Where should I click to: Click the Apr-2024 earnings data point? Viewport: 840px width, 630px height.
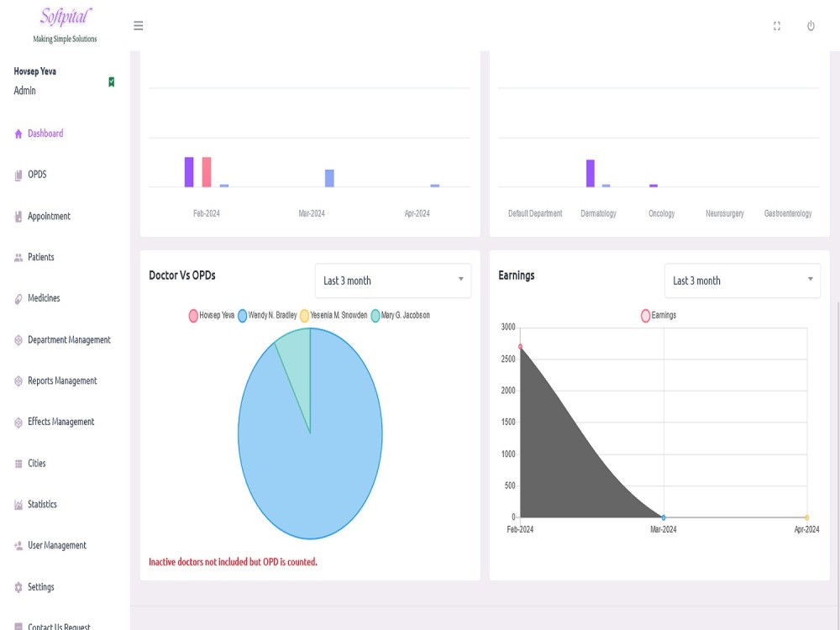click(x=806, y=517)
